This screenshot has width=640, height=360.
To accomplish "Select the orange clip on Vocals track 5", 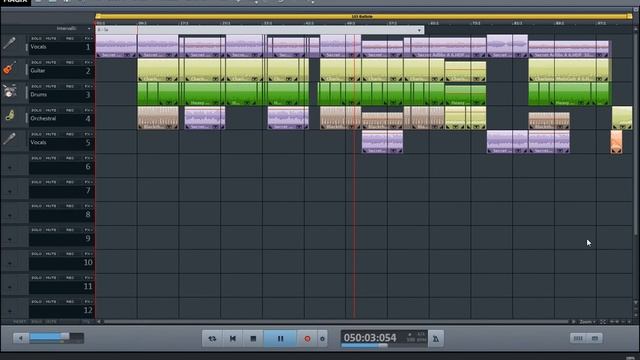I will pyautogui.click(x=616, y=142).
